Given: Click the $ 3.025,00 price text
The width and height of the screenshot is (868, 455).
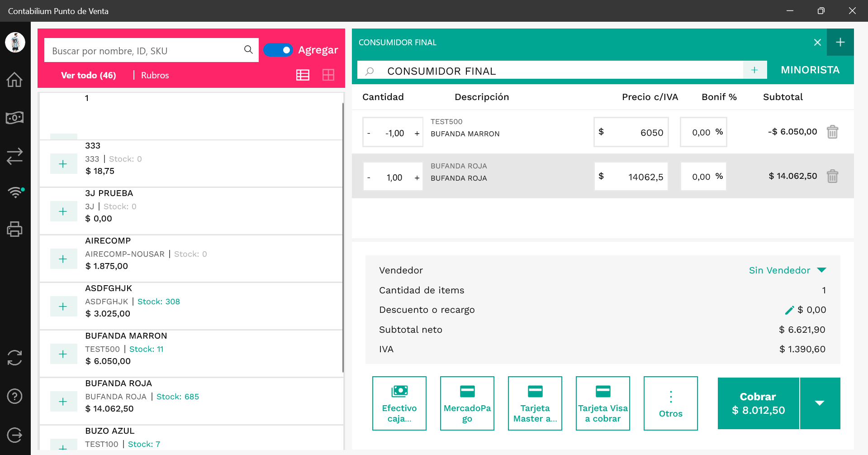Looking at the screenshot, I should [108, 314].
